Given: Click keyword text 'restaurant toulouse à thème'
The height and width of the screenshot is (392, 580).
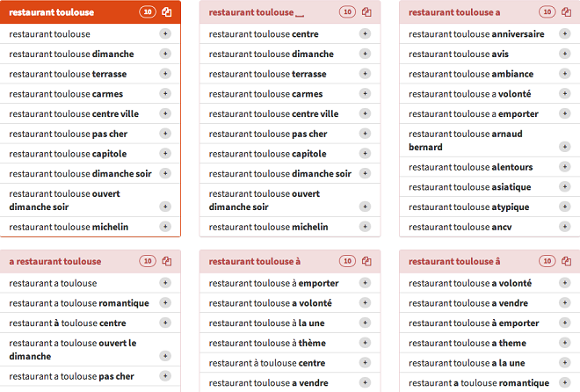Looking at the screenshot, I should pos(267,343).
